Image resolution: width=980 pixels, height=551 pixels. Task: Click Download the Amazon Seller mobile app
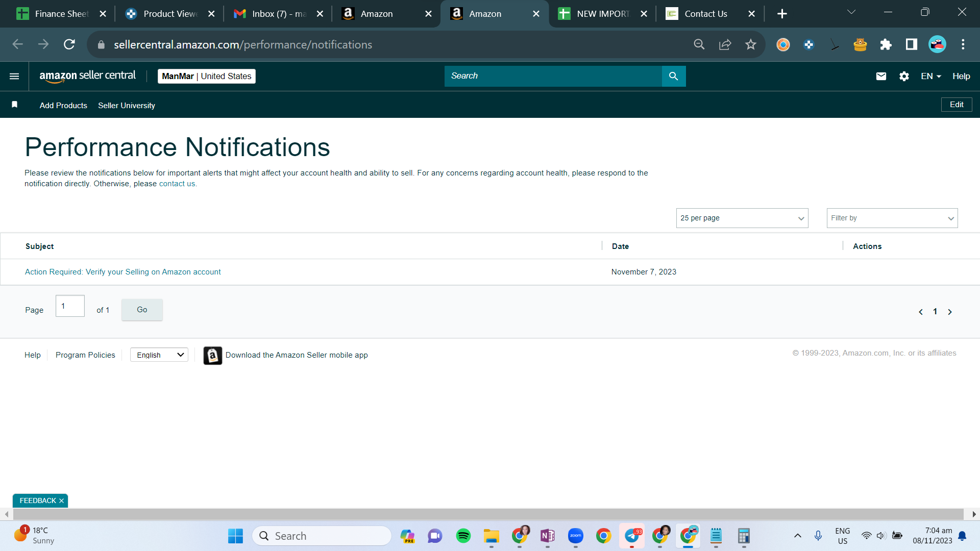coord(297,355)
